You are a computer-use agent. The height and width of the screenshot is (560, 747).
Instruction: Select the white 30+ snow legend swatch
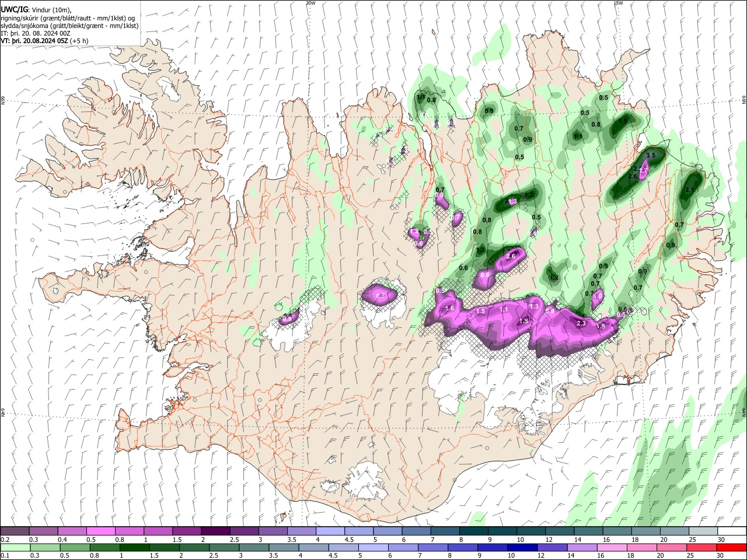pos(732,531)
